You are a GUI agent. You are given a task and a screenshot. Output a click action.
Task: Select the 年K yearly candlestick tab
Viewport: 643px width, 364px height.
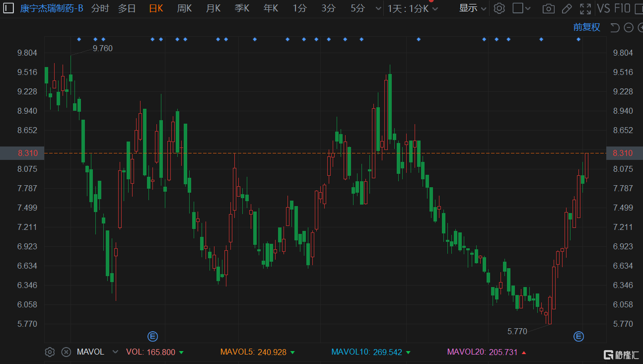(271, 8)
